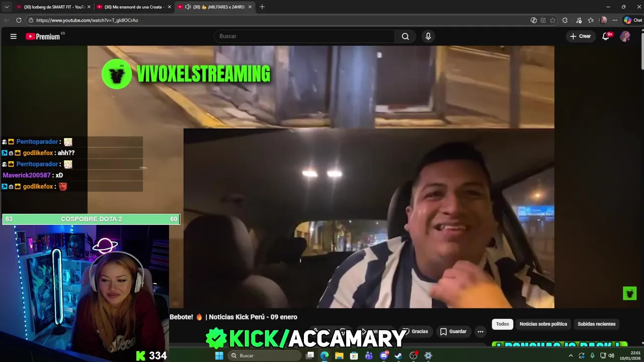The height and width of the screenshot is (362, 644).
Task: Open YouTube notifications bell
Action: [x=606, y=36]
